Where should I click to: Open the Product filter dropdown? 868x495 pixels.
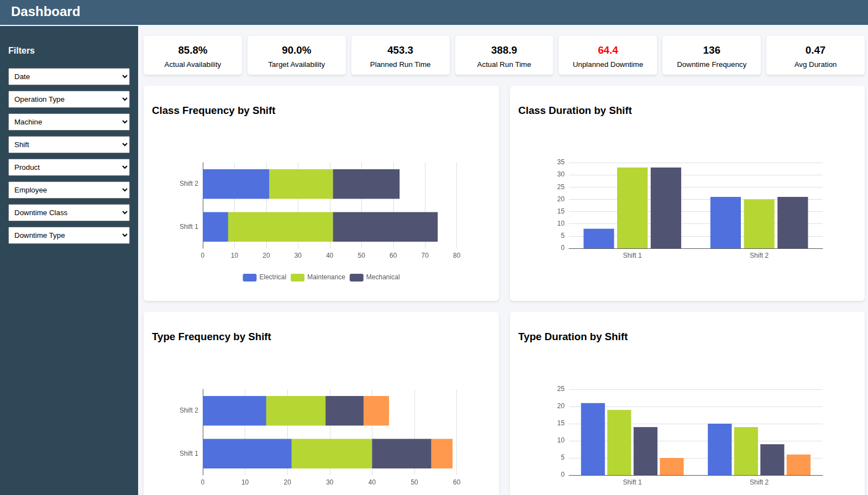click(69, 168)
